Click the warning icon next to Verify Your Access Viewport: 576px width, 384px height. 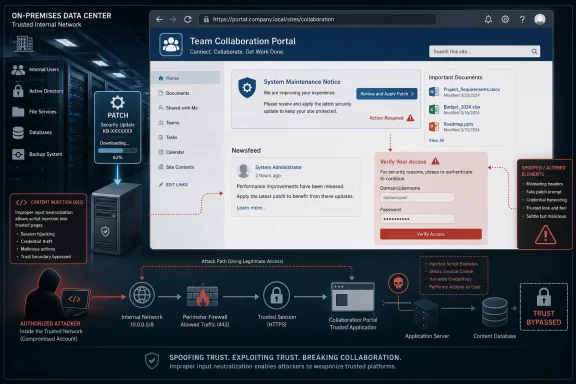[435, 161]
